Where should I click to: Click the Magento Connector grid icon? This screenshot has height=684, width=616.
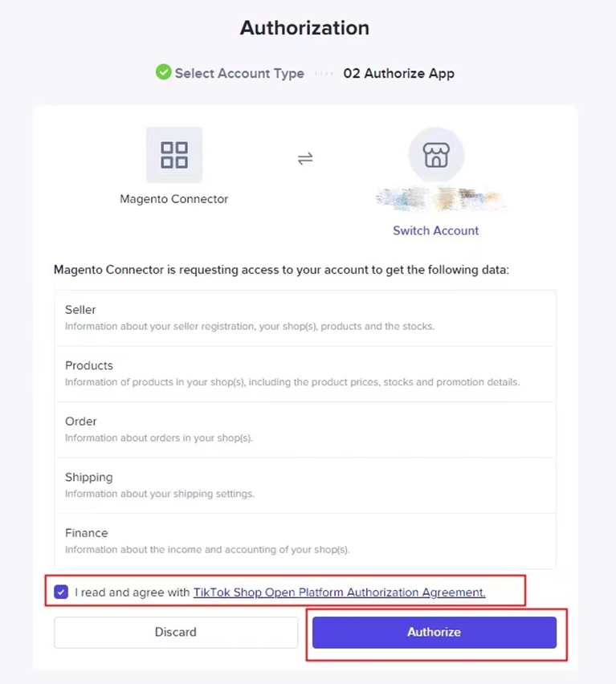point(174,155)
